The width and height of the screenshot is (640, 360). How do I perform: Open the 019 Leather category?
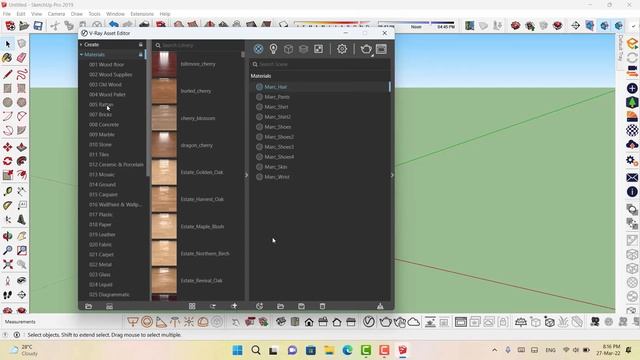[x=102, y=235]
